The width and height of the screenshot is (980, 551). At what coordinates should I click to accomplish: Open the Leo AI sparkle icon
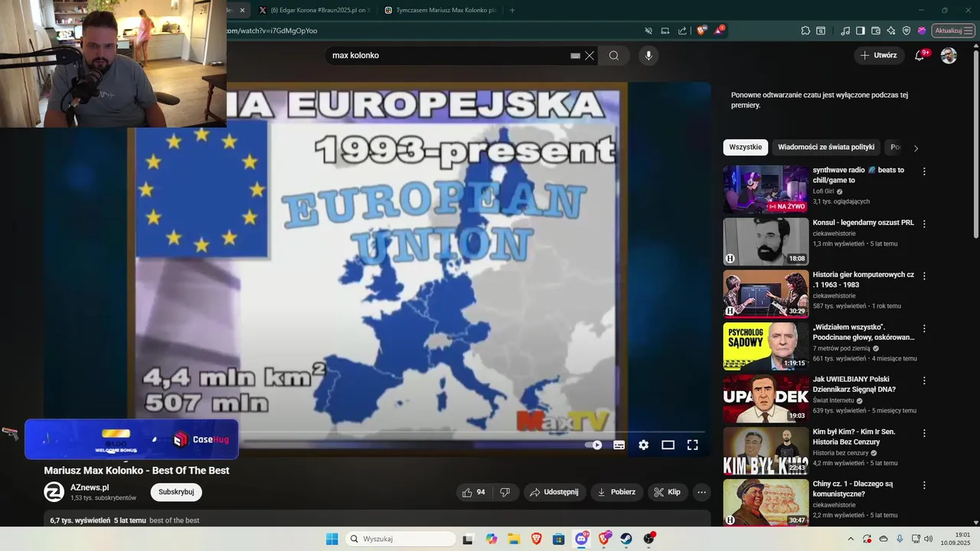[x=891, y=31]
